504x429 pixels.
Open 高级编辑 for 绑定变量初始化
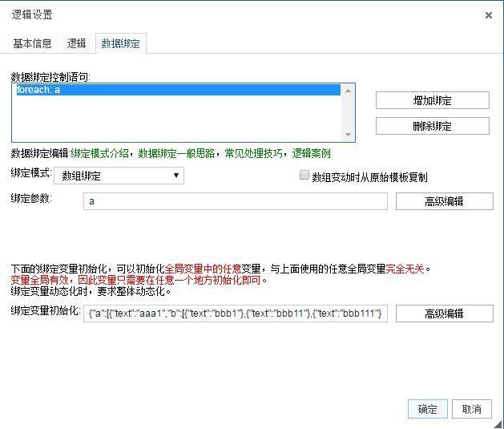click(x=444, y=313)
